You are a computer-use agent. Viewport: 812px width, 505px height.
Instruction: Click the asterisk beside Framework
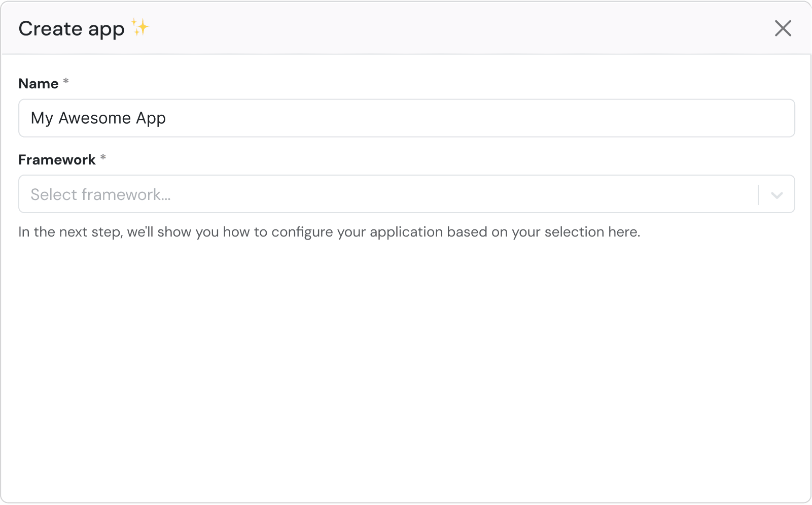click(103, 157)
